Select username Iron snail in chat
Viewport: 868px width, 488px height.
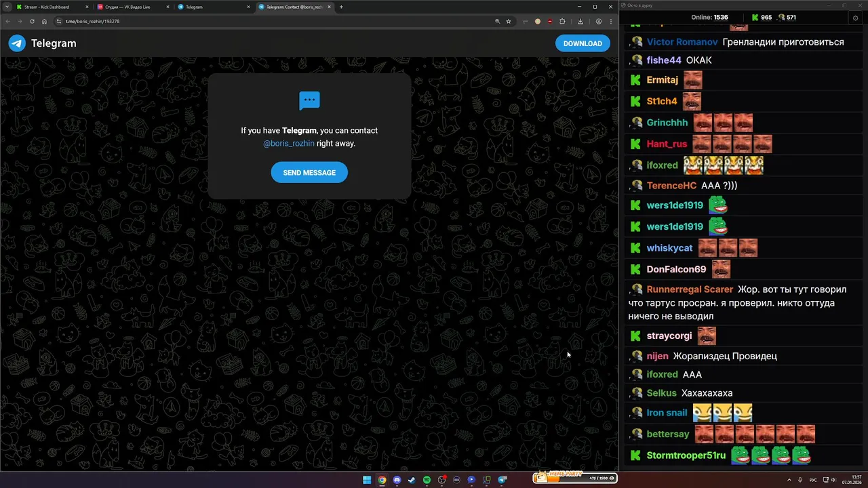667,413
